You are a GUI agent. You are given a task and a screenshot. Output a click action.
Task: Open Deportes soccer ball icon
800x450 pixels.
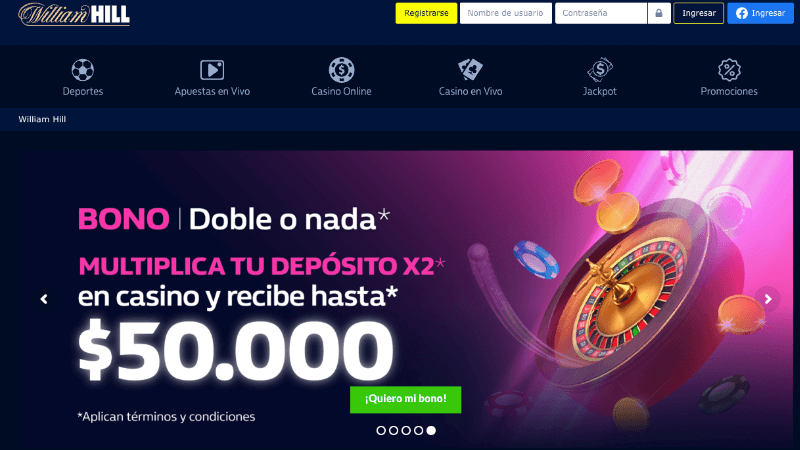click(x=83, y=70)
